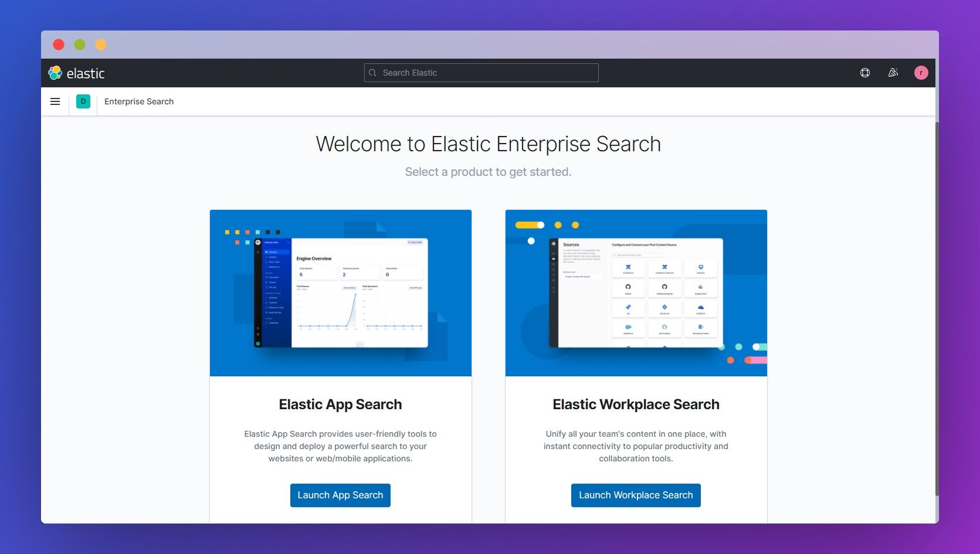Click the page's vertical scrollbar
Screen dimensions: 980x554
pos(937,308)
